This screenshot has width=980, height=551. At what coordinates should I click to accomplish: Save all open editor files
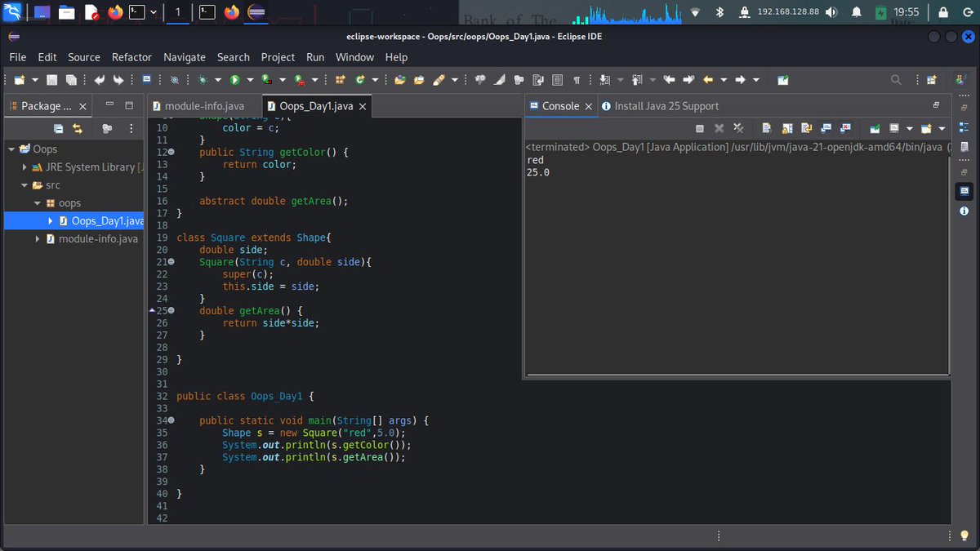(73, 79)
